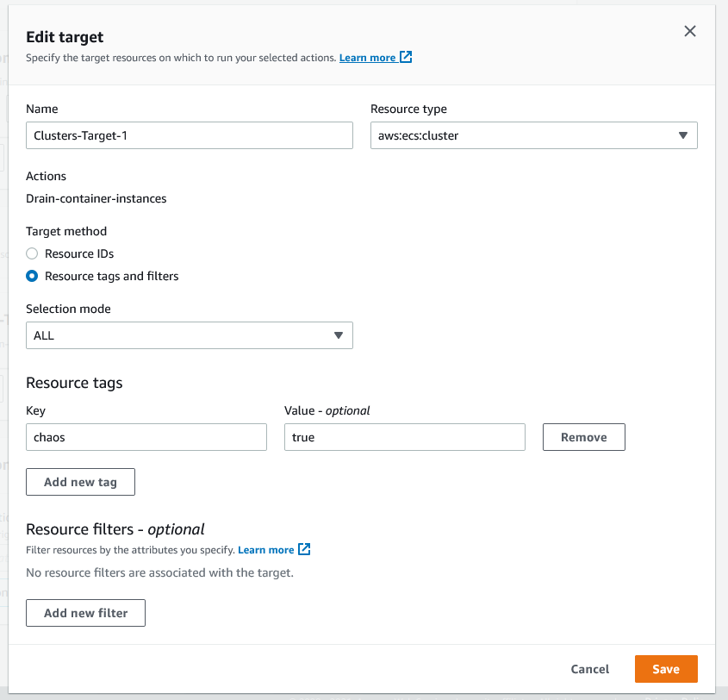The height and width of the screenshot is (700, 728).
Task: Expand the aws:ecs:cluster resource type selector
Action: click(534, 135)
